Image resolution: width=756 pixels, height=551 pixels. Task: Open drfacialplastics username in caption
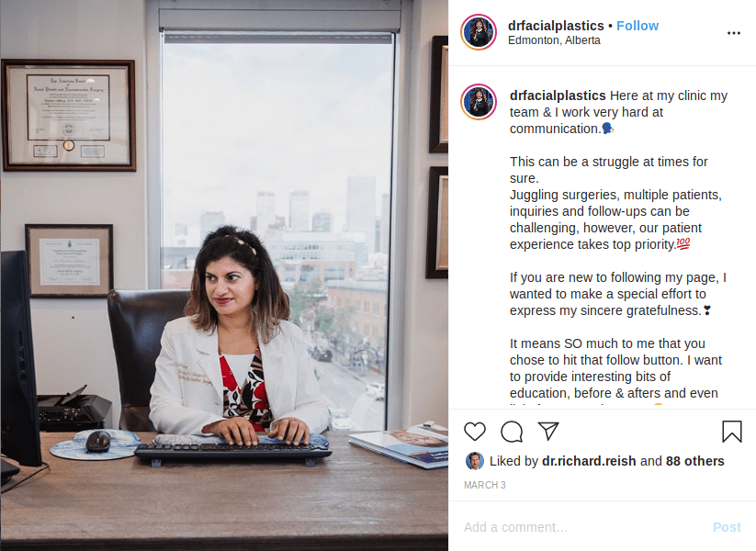pyautogui.click(x=558, y=96)
